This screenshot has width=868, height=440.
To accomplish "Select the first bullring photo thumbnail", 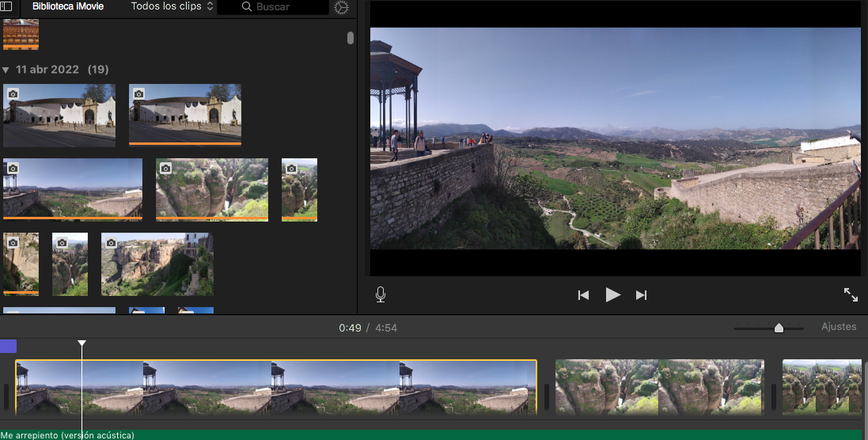I will click(x=59, y=115).
